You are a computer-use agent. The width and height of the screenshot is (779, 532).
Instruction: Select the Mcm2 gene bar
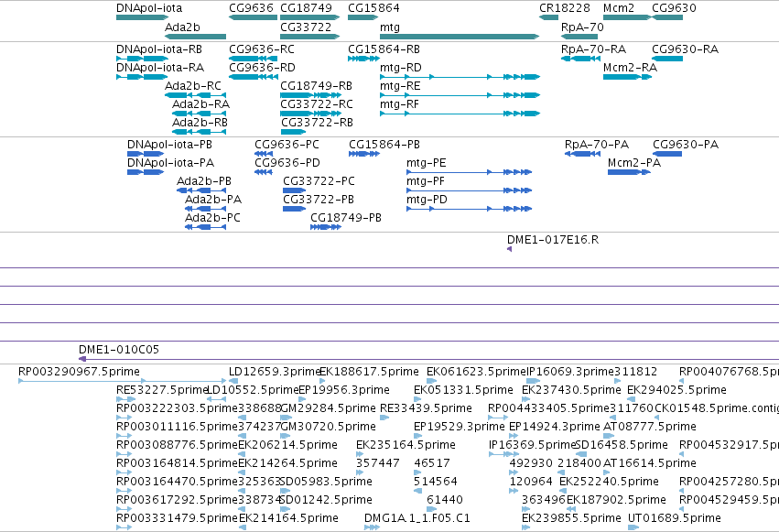point(626,17)
